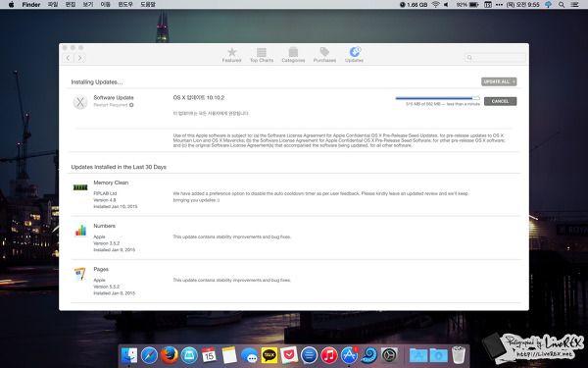Viewport: 588px width, 368px height.
Task: Click the menu bar clock
Action: (x=522, y=5)
